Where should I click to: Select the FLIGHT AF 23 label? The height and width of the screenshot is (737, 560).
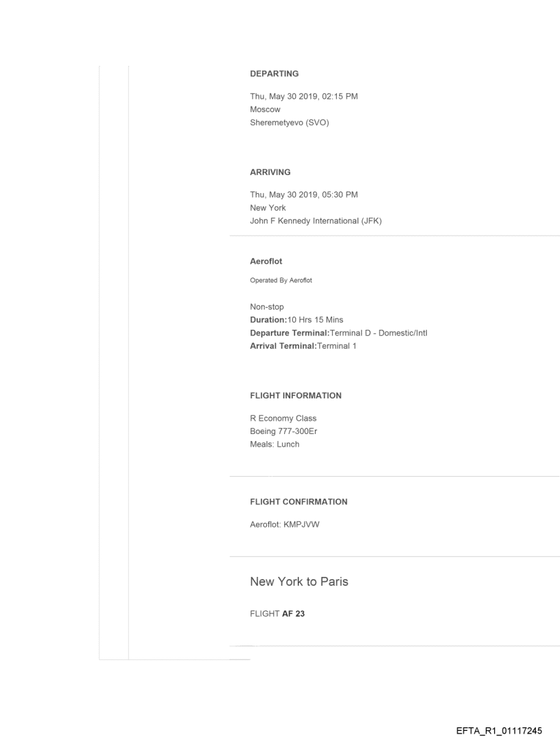pyautogui.click(x=277, y=614)
